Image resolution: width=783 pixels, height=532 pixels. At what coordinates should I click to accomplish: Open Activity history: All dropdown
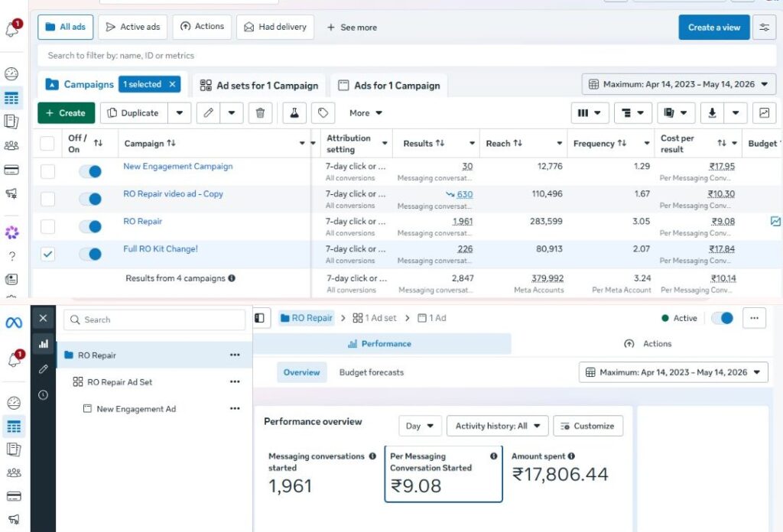497,426
